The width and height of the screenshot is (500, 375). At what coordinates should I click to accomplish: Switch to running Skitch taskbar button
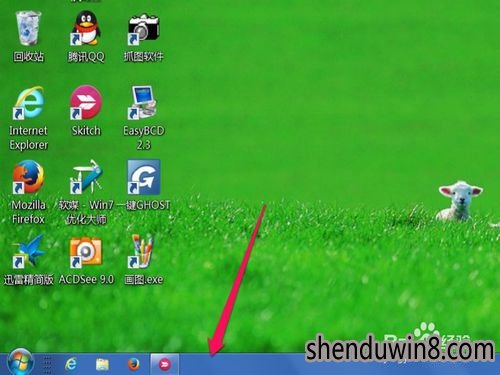click(x=165, y=364)
